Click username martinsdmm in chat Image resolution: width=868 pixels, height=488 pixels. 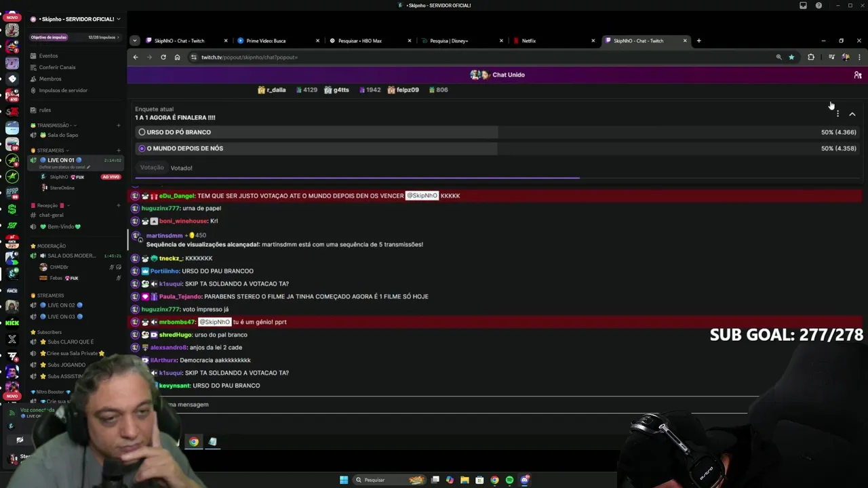(x=164, y=235)
